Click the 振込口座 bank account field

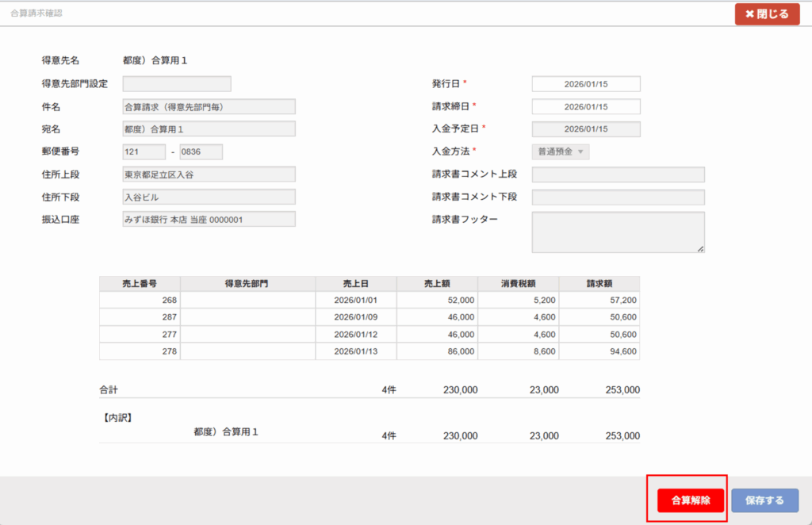click(x=209, y=219)
